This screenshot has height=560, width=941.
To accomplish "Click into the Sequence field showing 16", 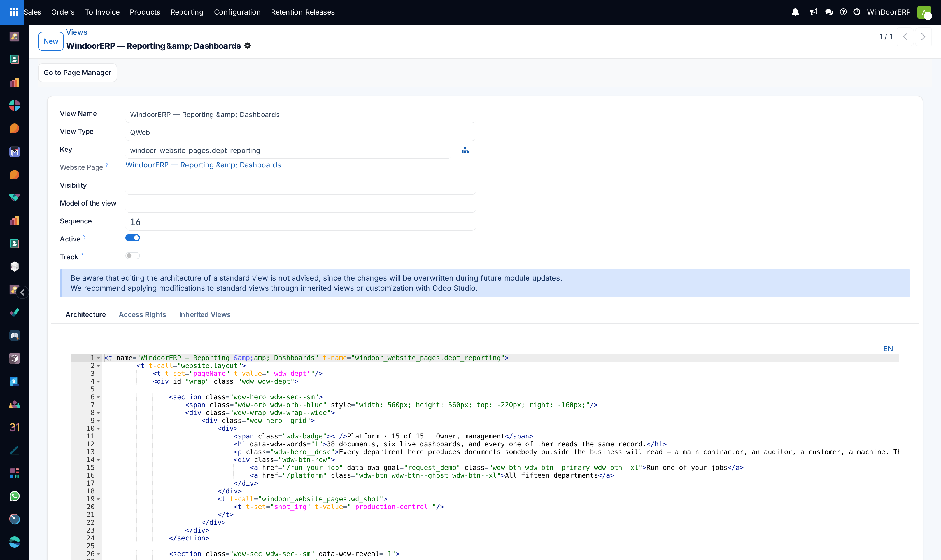I will (x=301, y=222).
